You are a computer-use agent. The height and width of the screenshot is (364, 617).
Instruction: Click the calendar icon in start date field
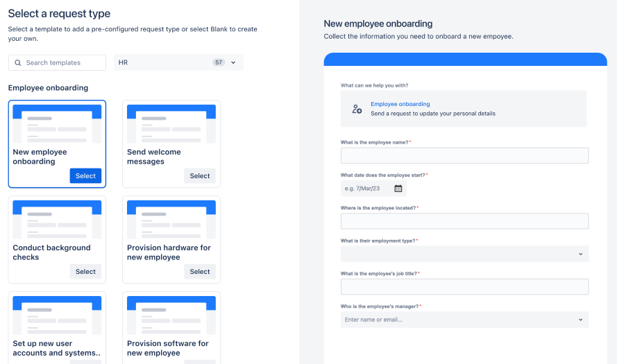[398, 189]
